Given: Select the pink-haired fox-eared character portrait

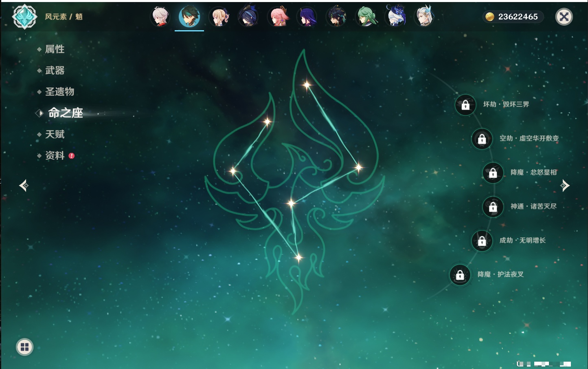Looking at the screenshot, I should click(278, 17).
